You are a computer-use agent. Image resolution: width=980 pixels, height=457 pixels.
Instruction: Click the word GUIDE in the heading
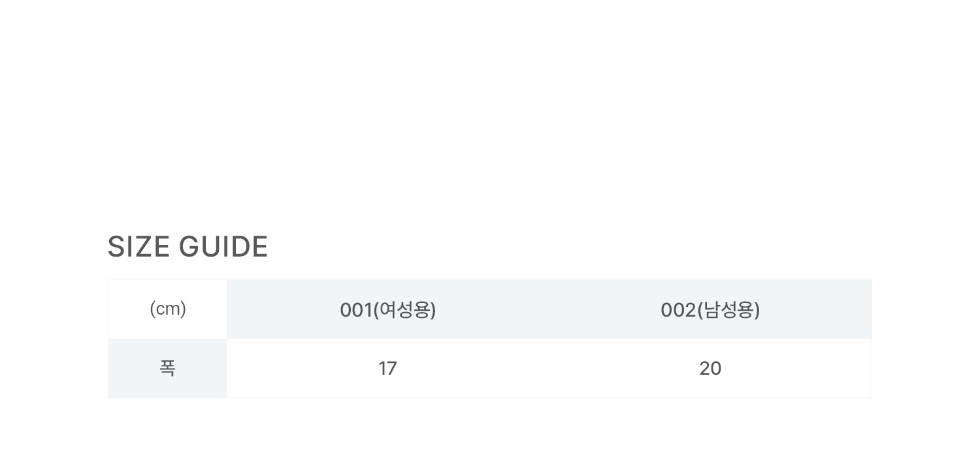(223, 247)
